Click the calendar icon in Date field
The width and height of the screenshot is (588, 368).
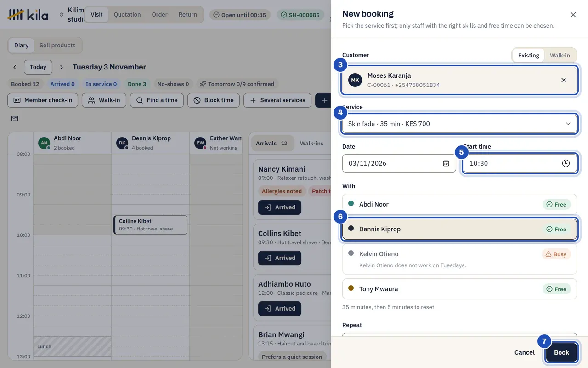[x=446, y=163]
